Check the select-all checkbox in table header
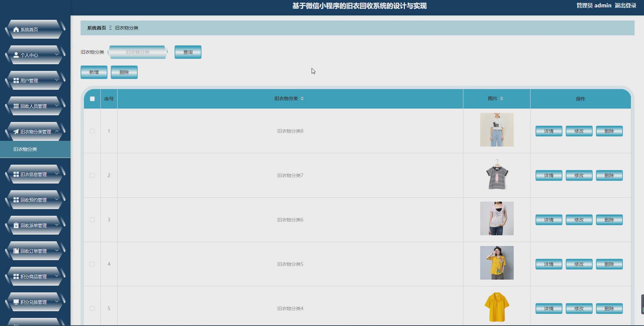 click(x=92, y=99)
